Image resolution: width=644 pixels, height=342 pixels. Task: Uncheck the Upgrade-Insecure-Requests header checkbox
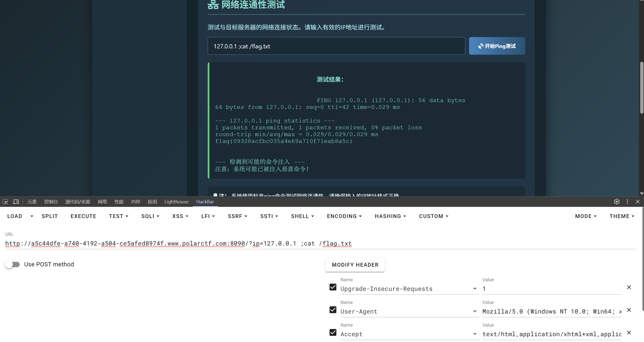tap(333, 287)
